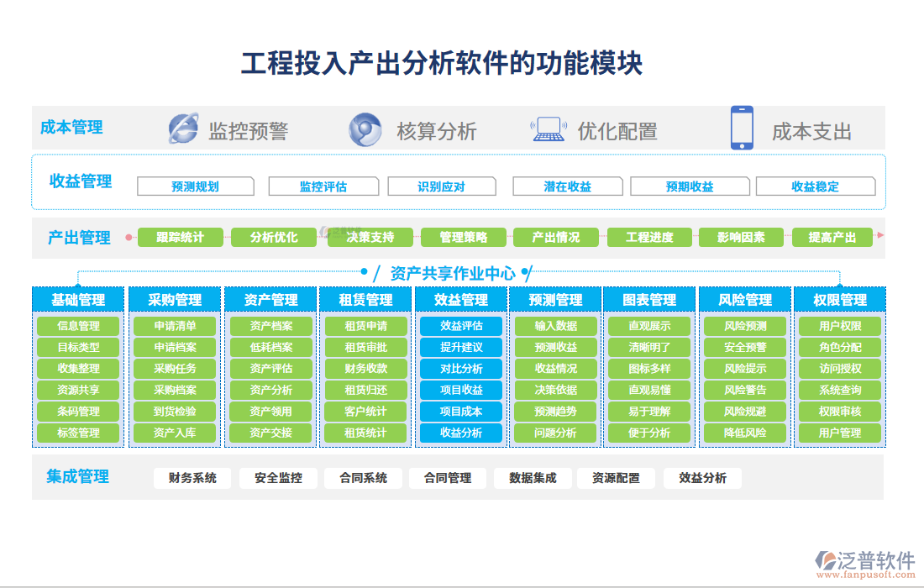924x588 pixels.
Task: Select the 风险管理 column header
Action: 744,298
